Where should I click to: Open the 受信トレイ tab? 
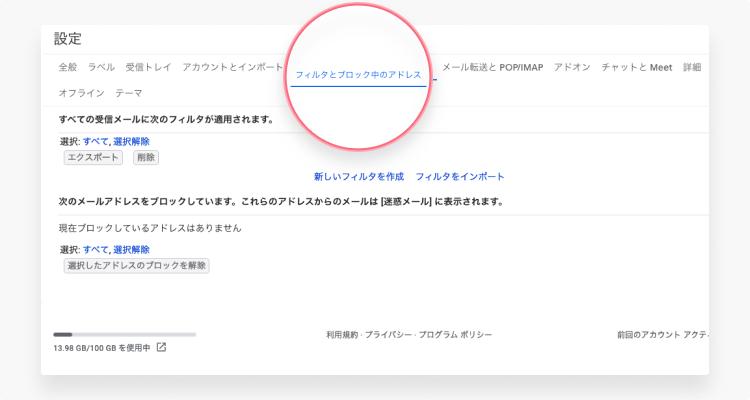[148, 67]
